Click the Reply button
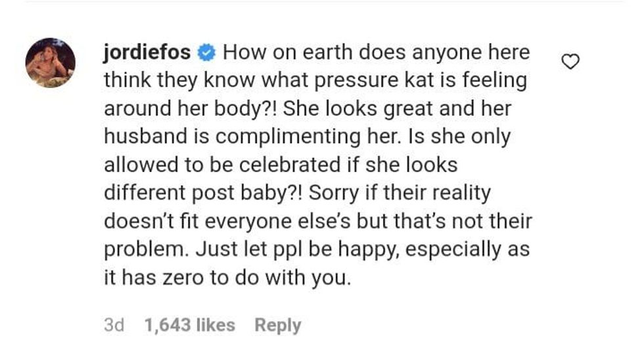Image resolution: width=644 pixels, height=352 pixels. (277, 325)
